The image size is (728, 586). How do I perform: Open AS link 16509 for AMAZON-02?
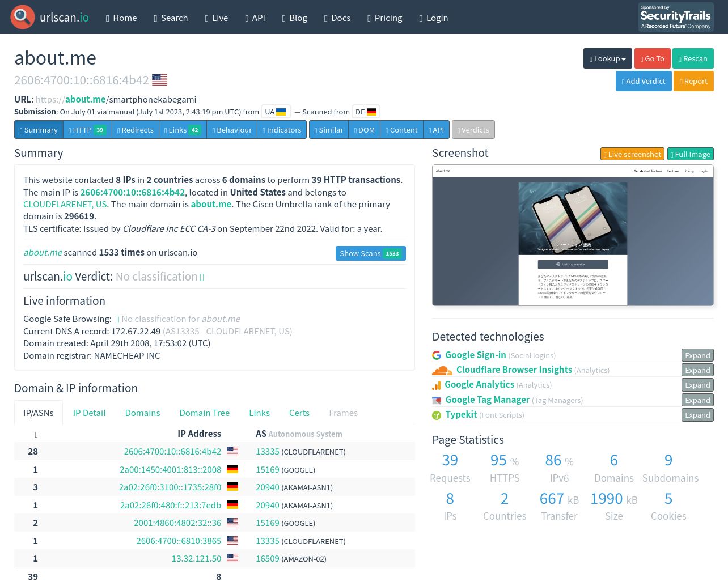point(268,558)
